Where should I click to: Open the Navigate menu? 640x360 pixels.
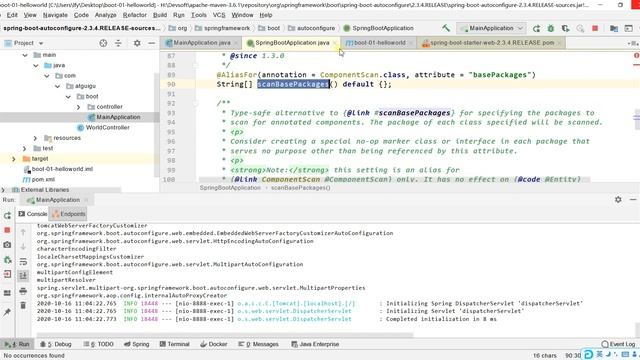[55, 15]
